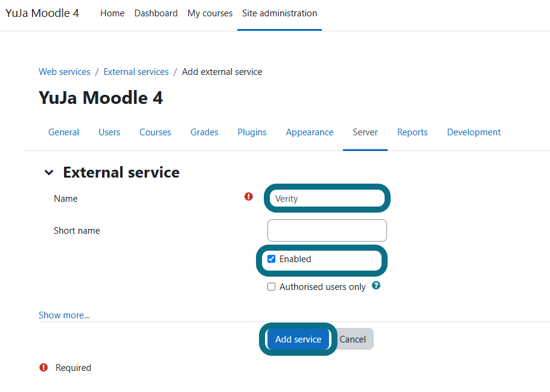Switch to the Plugins tab
Viewport: 550px width, 392px height.
pyautogui.click(x=252, y=132)
